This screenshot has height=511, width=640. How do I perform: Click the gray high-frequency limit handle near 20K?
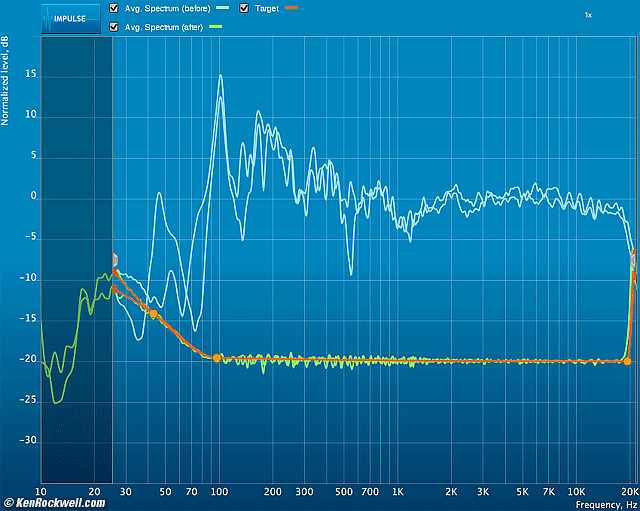pyautogui.click(x=633, y=259)
